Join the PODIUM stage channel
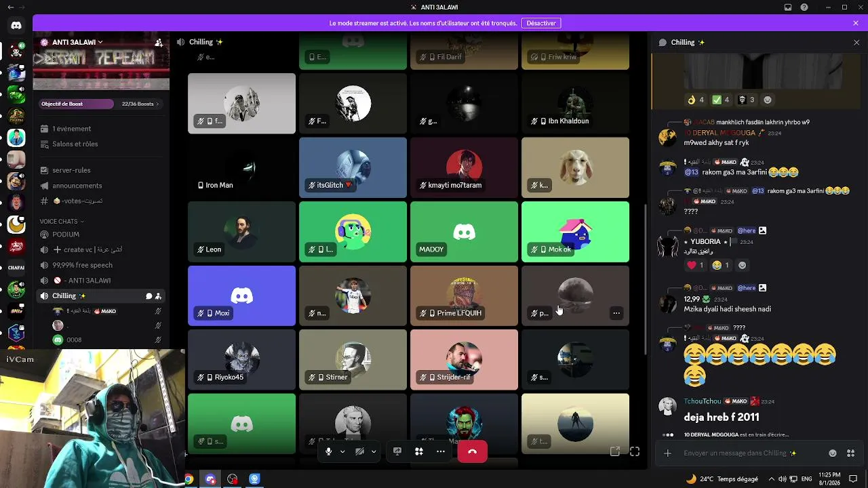868x488 pixels. [101, 235]
